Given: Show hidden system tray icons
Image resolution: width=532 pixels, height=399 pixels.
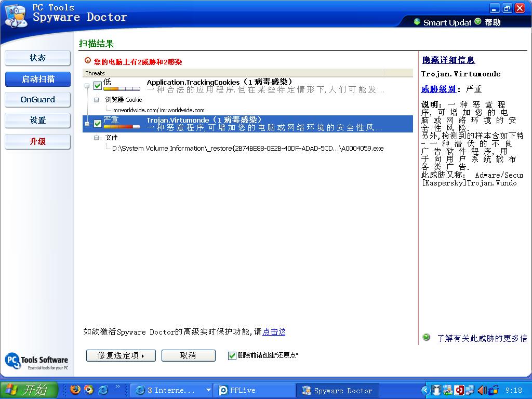Looking at the screenshot, I should [x=425, y=391].
